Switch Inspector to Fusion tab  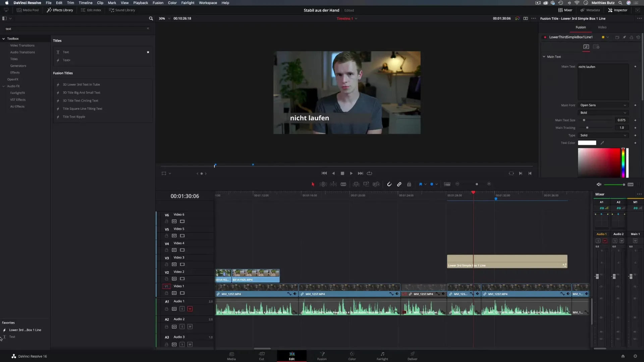point(581,27)
